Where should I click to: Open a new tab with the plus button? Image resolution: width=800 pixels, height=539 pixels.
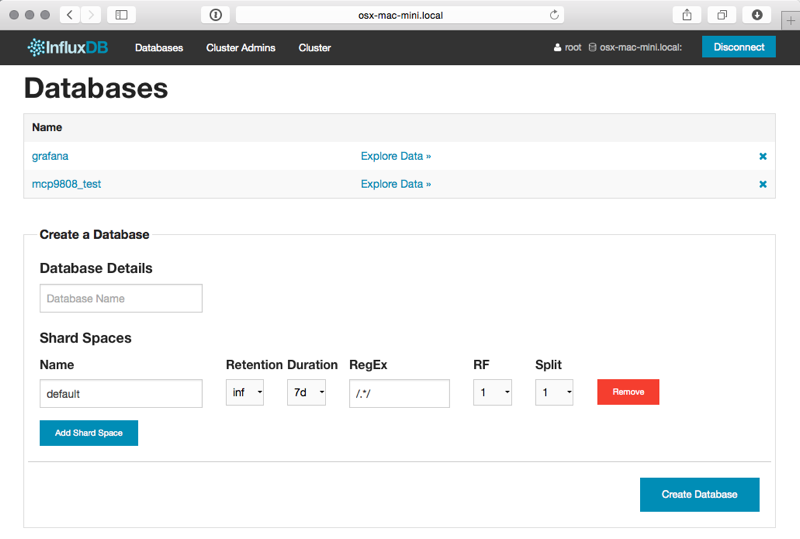790,21
